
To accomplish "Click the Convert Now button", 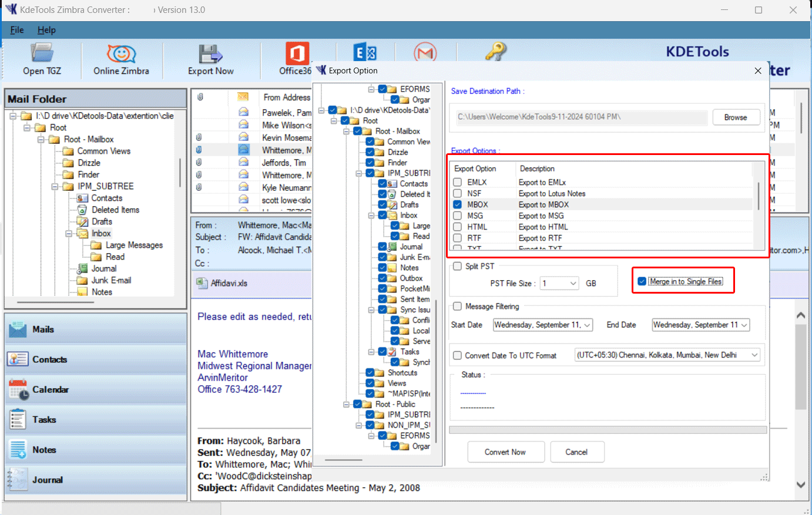I will click(505, 452).
